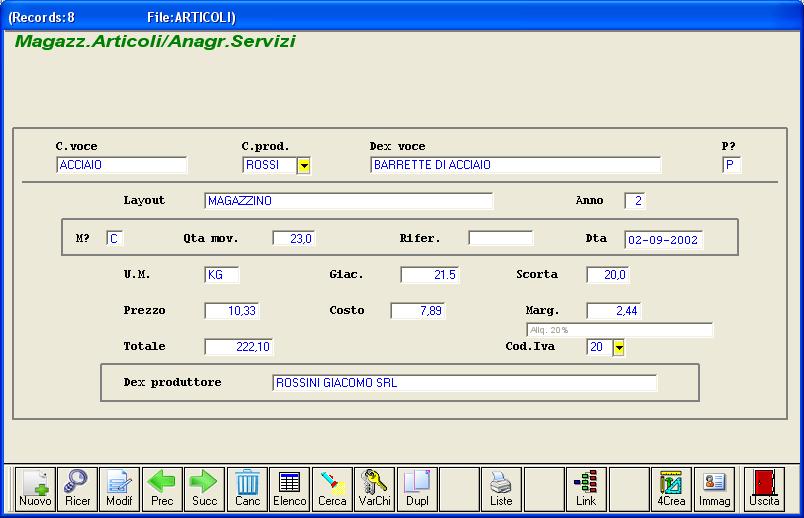Click the Scorta field 20,0
The image size is (804, 518).
pos(608,275)
